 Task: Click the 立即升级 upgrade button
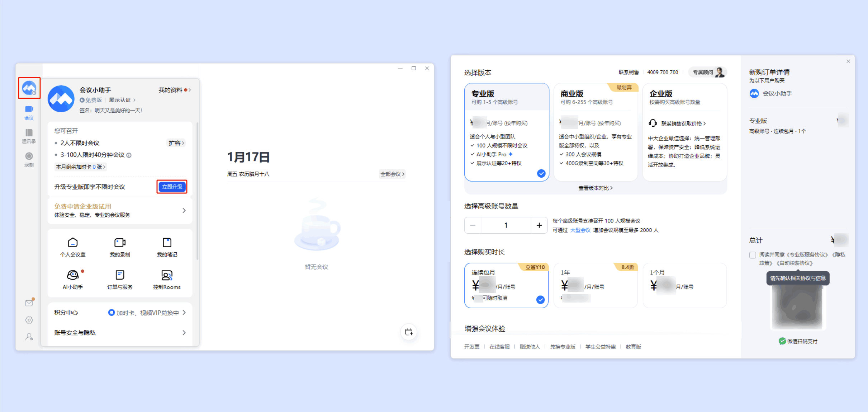pos(172,187)
